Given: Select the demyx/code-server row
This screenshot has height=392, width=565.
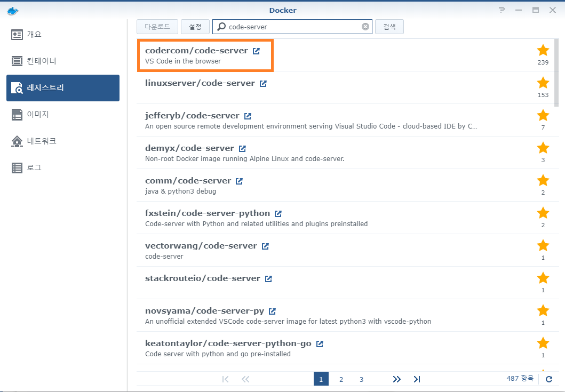Looking at the screenshot, I should click(345, 153).
